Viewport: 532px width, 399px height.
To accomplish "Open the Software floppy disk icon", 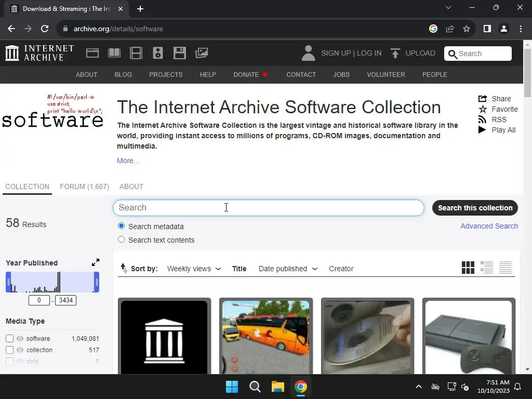I will click(179, 54).
